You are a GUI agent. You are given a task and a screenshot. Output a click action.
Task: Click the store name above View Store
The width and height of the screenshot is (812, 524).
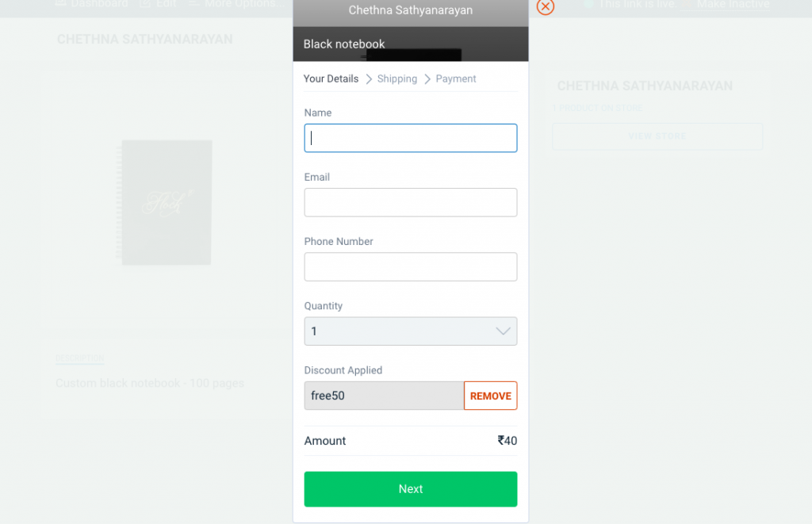coord(645,86)
